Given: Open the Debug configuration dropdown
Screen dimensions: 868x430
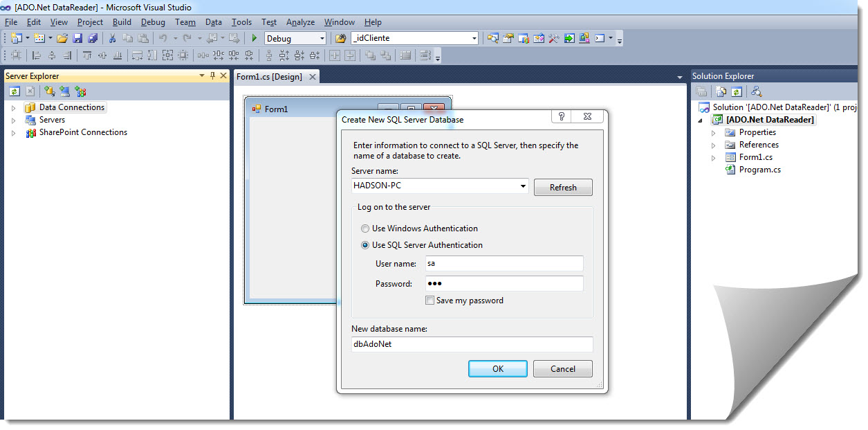Looking at the screenshot, I should 322,38.
